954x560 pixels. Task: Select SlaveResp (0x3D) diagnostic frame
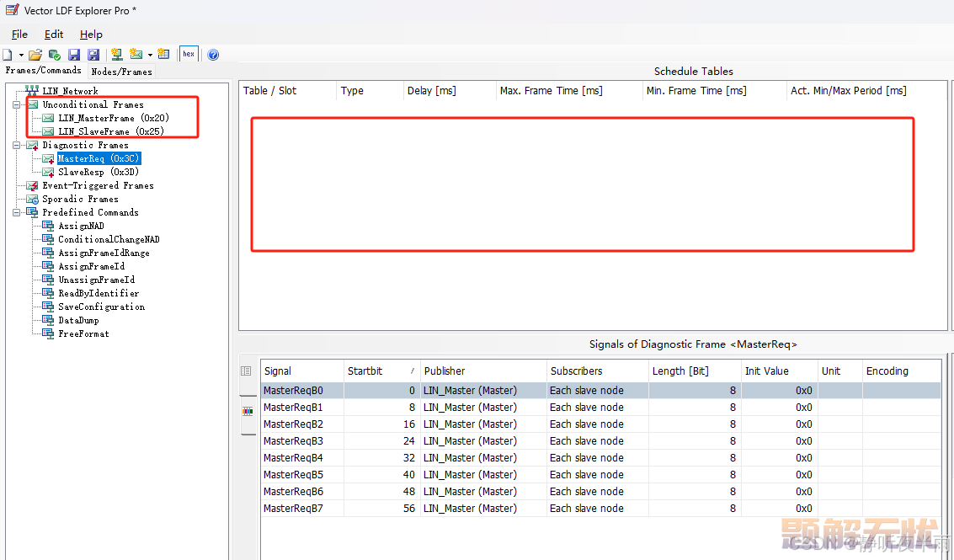coord(99,172)
